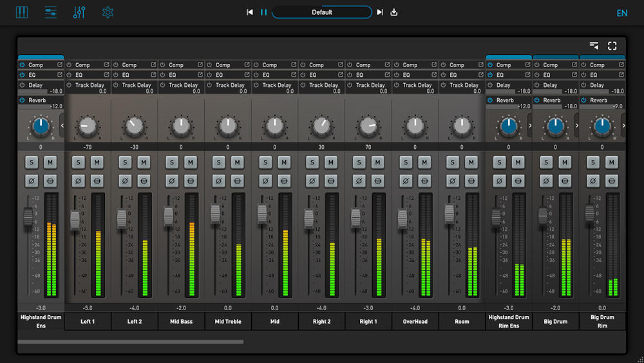Go to previous preset
Viewport: 644px width, 363px height.
click(250, 12)
